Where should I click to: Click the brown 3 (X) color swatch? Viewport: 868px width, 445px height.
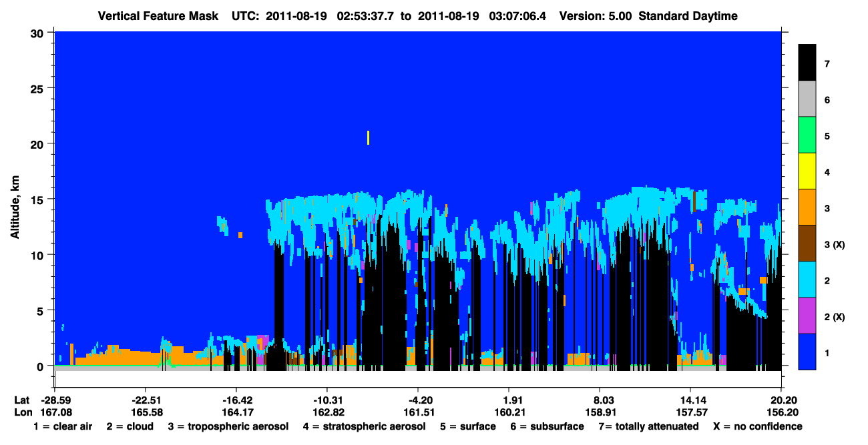[807, 244]
